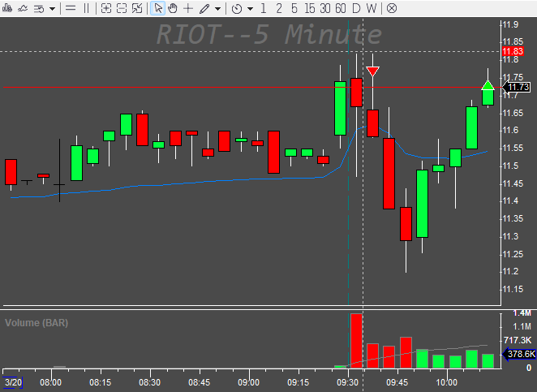Click the circled X clear icon
537x392 pixels.
coord(392,8)
